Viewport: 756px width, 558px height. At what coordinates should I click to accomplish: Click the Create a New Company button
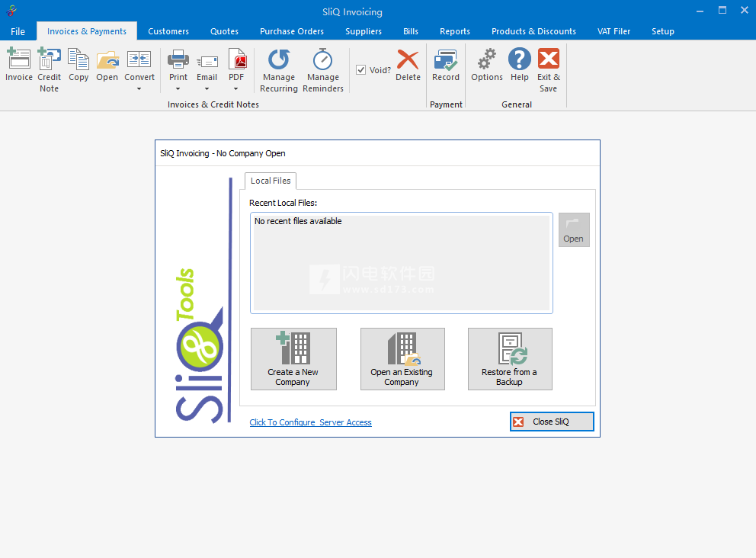point(293,359)
